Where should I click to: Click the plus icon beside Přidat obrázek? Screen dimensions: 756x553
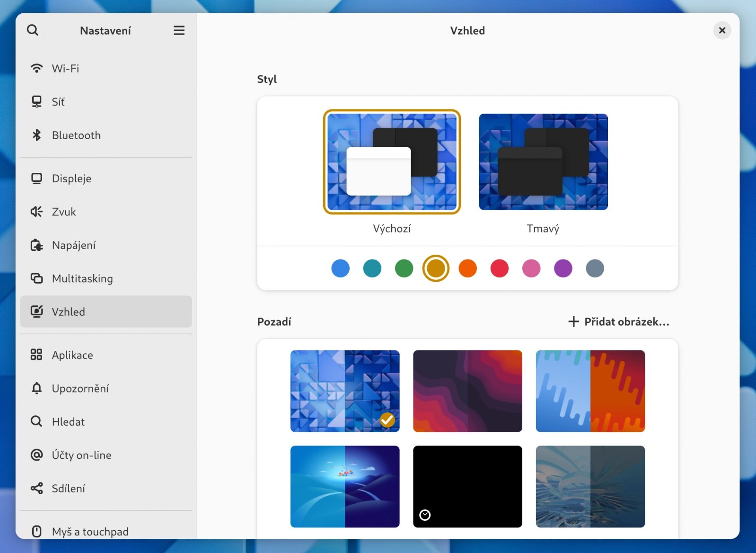573,321
